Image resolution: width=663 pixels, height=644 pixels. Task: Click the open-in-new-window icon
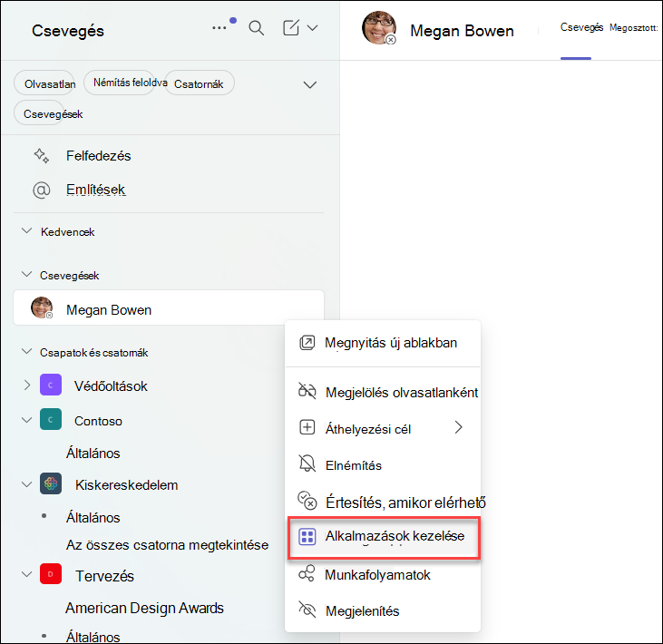(307, 343)
